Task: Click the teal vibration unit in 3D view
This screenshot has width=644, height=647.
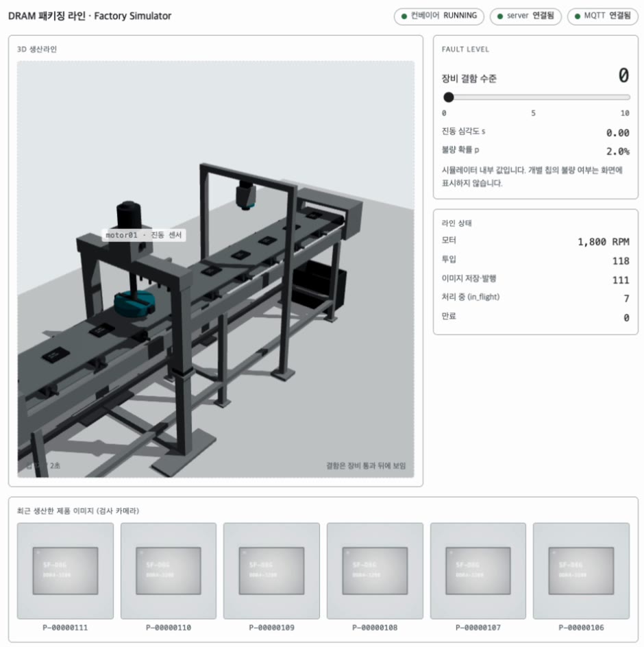Action: click(134, 303)
